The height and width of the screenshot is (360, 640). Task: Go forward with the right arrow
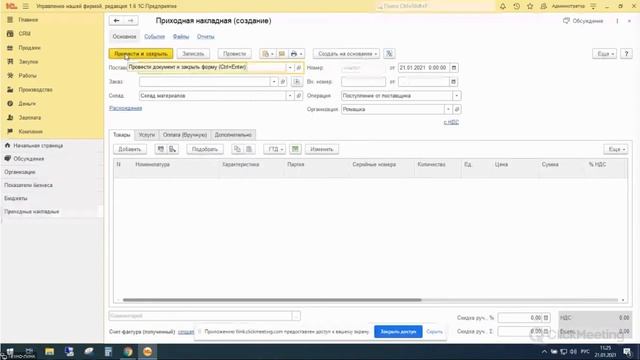tap(131, 20)
